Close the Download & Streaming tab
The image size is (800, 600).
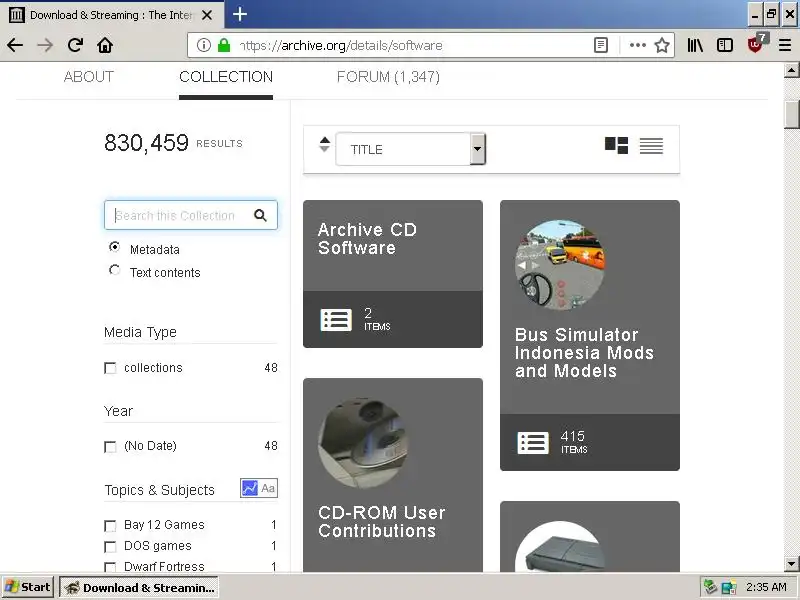pyautogui.click(x=207, y=15)
